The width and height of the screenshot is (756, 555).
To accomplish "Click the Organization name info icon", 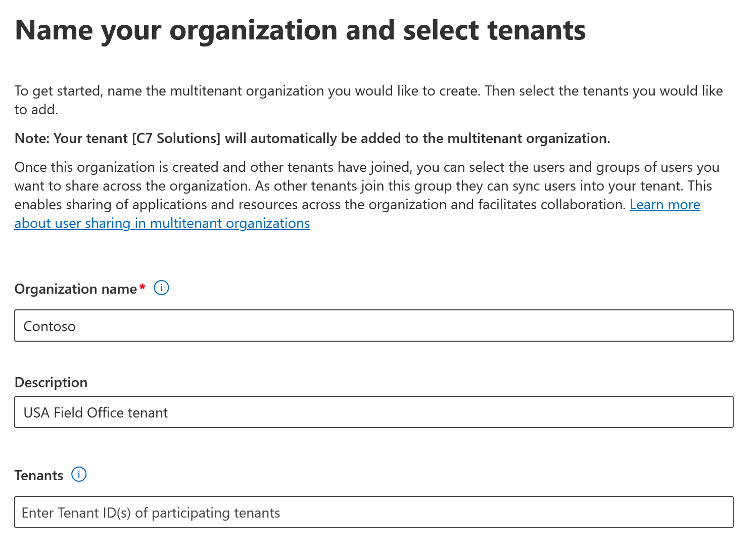I will pyautogui.click(x=161, y=288).
